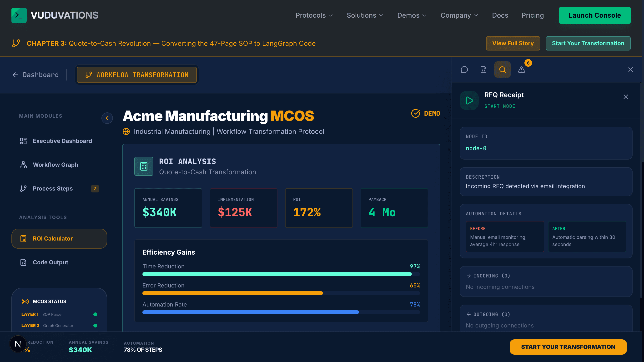Expand the Demos dropdown menu
The image size is (644, 362).
click(x=412, y=15)
